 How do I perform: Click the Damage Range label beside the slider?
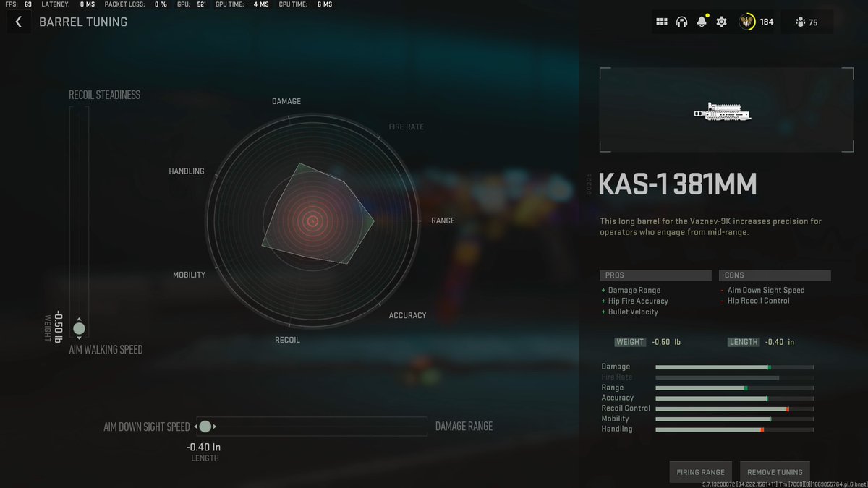tap(464, 427)
